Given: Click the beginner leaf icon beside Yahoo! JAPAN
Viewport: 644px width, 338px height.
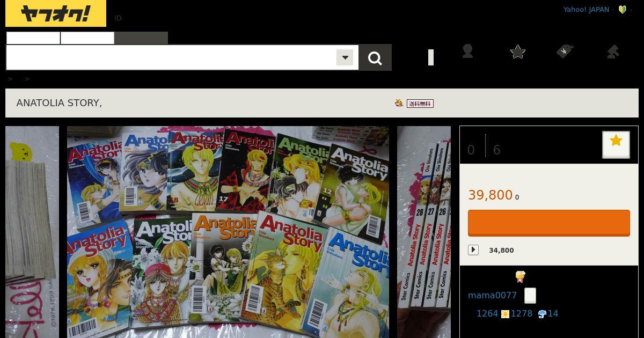Looking at the screenshot, I should (623, 10).
